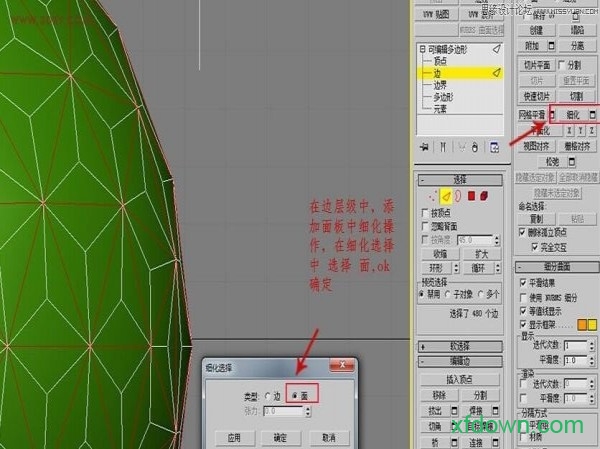Screen dimensions: 600x449
Task: Click the orange cage color swatch
Action: (x=583, y=324)
